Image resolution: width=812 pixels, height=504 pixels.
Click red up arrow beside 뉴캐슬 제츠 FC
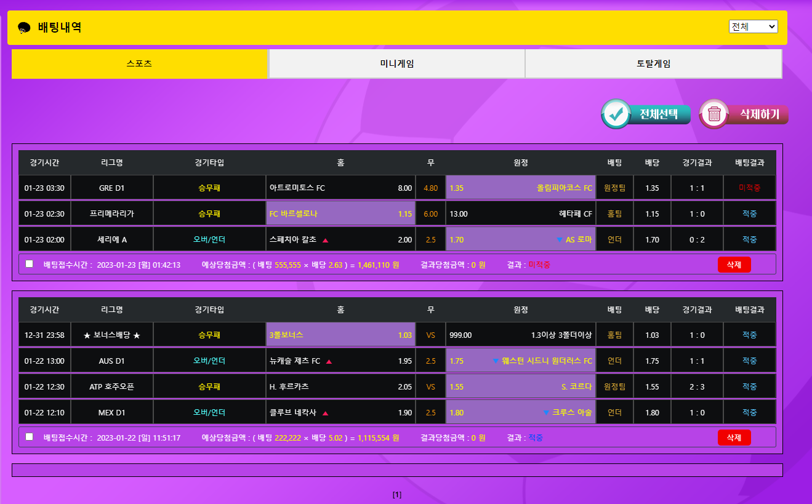(329, 361)
